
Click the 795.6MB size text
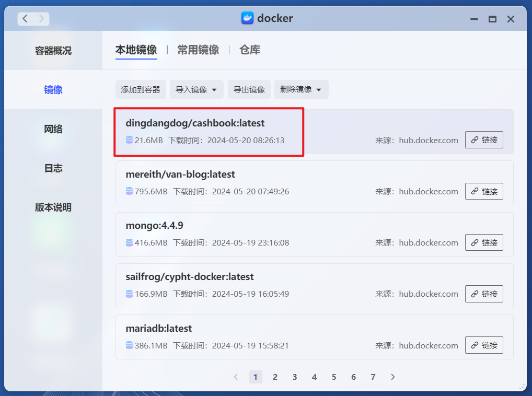151,191
